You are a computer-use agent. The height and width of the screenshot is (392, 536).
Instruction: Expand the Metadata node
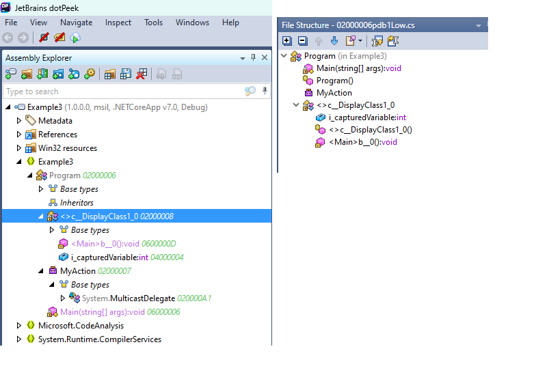(x=19, y=120)
